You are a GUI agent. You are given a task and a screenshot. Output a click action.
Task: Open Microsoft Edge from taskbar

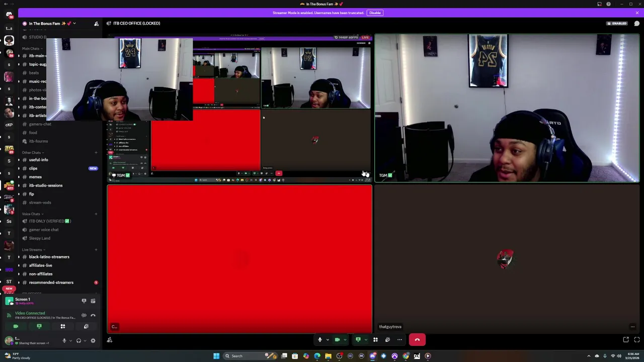pos(317,356)
